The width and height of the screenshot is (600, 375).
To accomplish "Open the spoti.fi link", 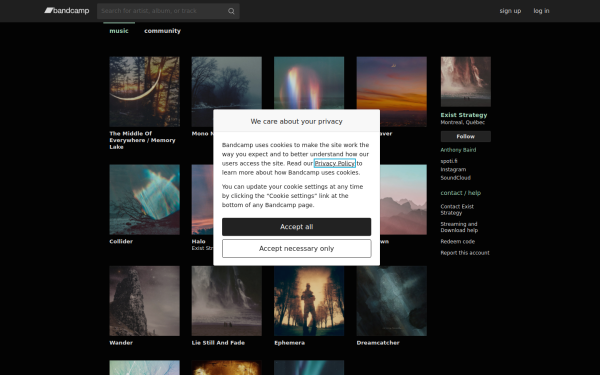I will click(449, 161).
